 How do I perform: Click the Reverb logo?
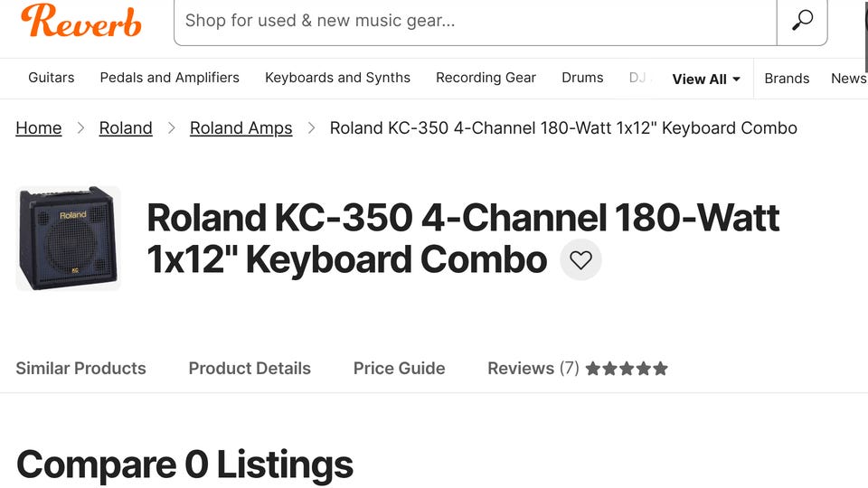click(x=81, y=20)
